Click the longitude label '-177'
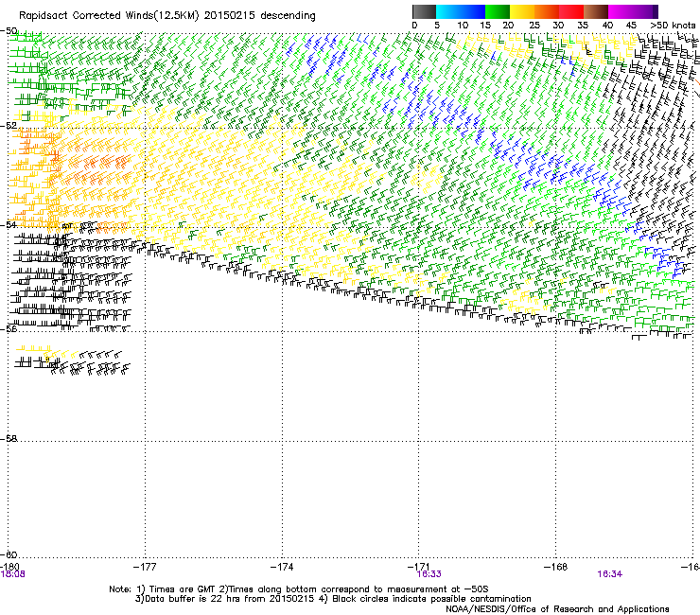 [145, 567]
